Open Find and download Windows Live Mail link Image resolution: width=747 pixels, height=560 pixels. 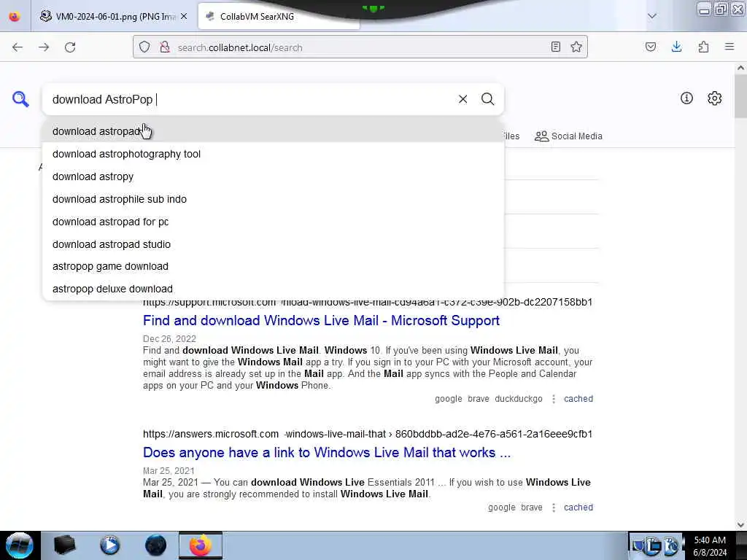click(x=321, y=321)
